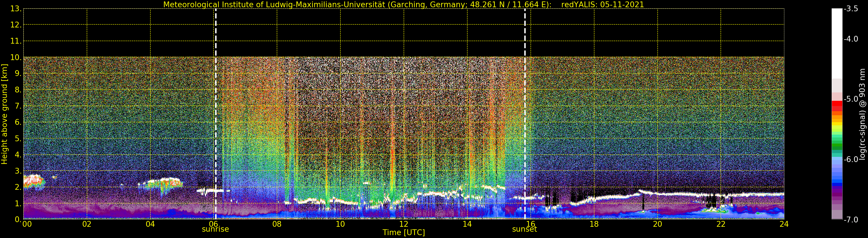Screen dimensions: 868x238
Task: Select the '-6.0' colorbar tick value
Action: [851, 159]
